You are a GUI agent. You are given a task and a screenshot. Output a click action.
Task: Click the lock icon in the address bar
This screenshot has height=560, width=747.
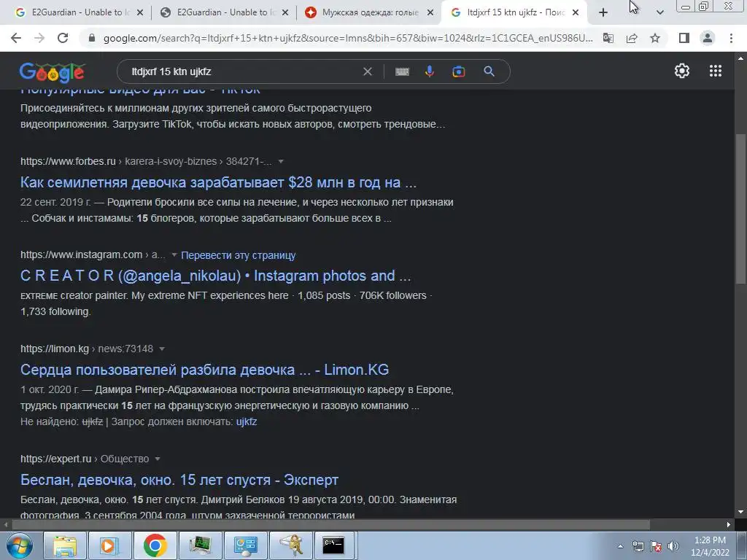coord(92,38)
